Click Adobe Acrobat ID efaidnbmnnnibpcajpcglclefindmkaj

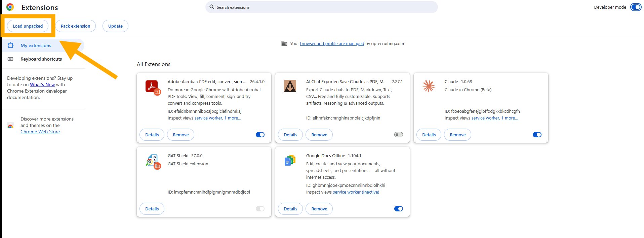pyautogui.click(x=205, y=111)
